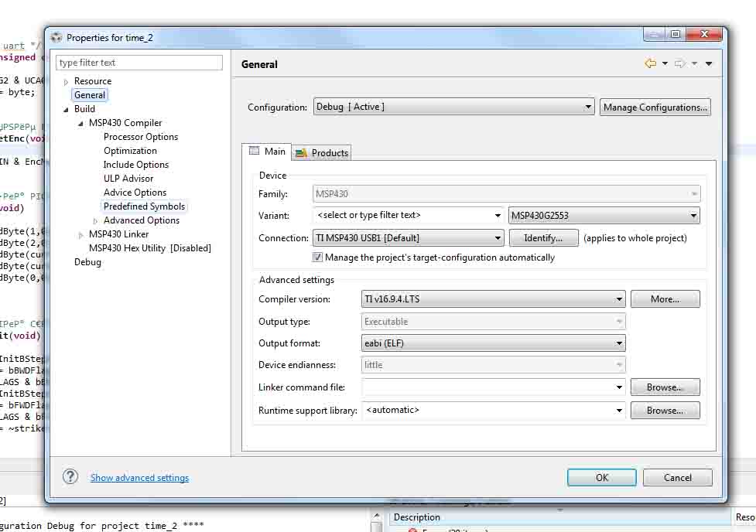Screen dimensions: 756x532
Task: Click the Products tab icon
Action: click(301, 153)
